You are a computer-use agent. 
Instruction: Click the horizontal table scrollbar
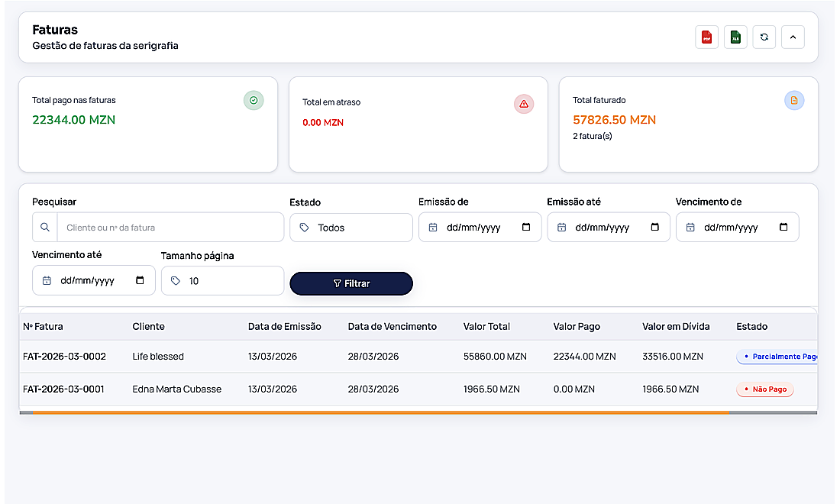pyautogui.click(x=382, y=412)
